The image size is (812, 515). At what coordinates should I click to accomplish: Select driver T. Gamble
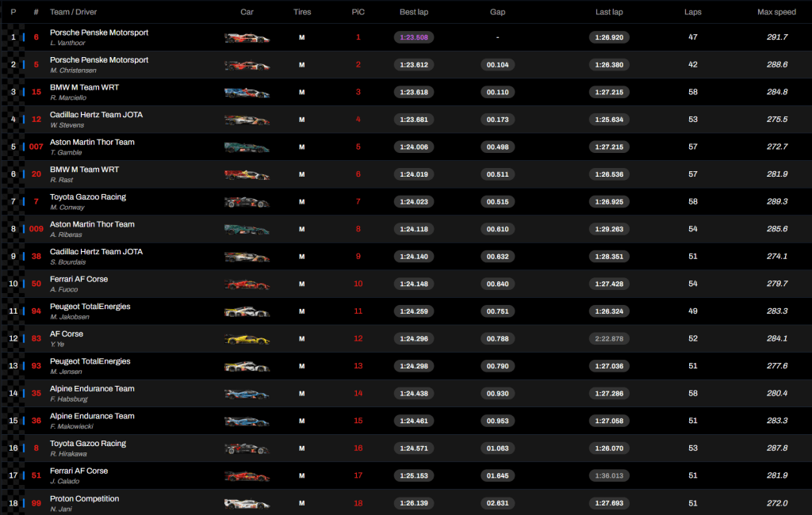coord(67,153)
